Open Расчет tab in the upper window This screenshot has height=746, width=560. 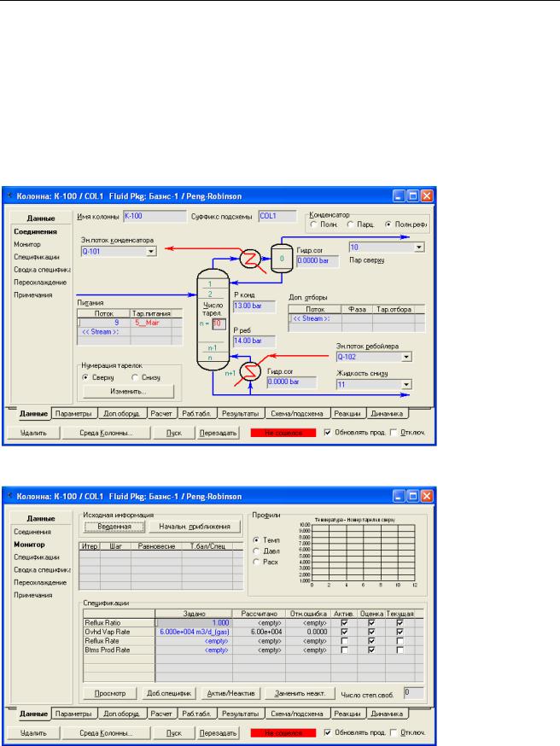161,413
